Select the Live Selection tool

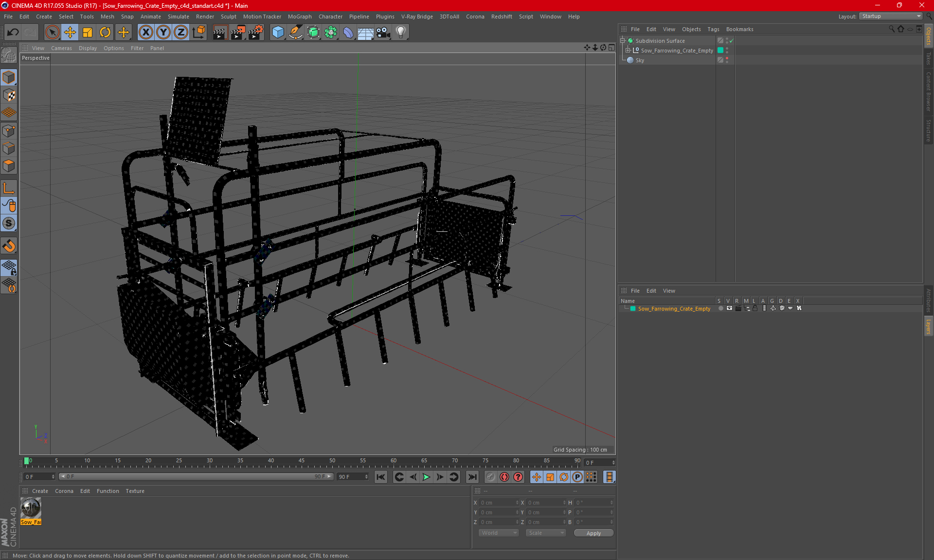point(52,32)
